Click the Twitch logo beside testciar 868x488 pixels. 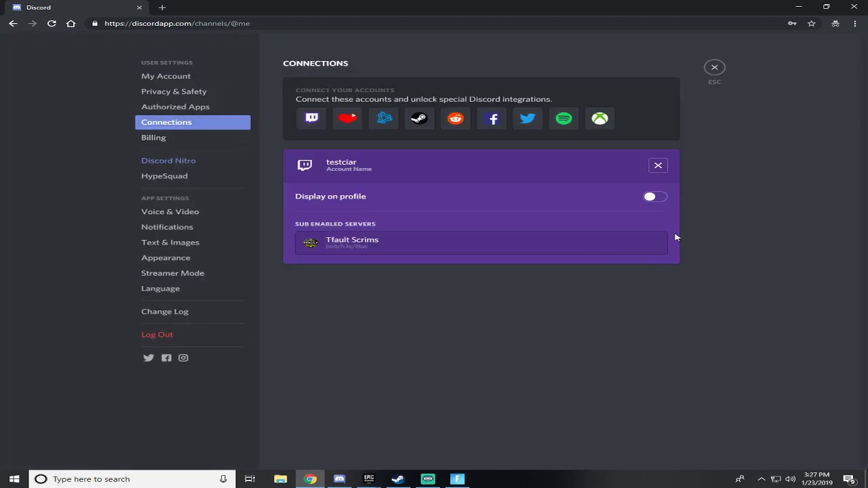click(305, 165)
